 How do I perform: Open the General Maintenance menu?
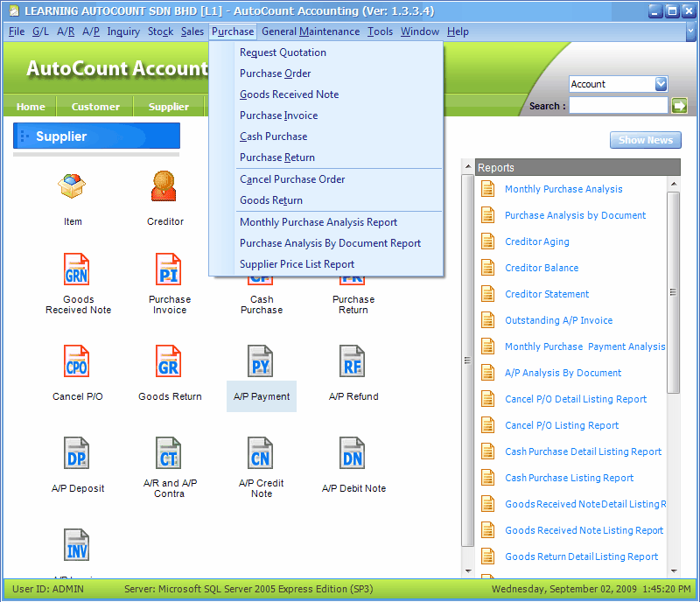click(x=311, y=31)
